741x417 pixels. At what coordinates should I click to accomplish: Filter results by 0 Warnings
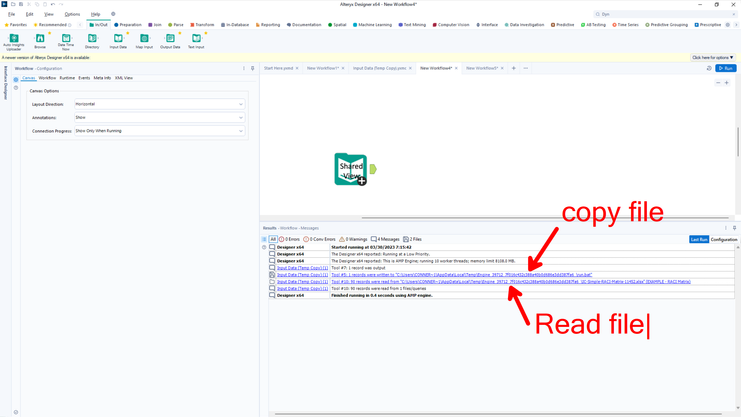coord(353,239)
